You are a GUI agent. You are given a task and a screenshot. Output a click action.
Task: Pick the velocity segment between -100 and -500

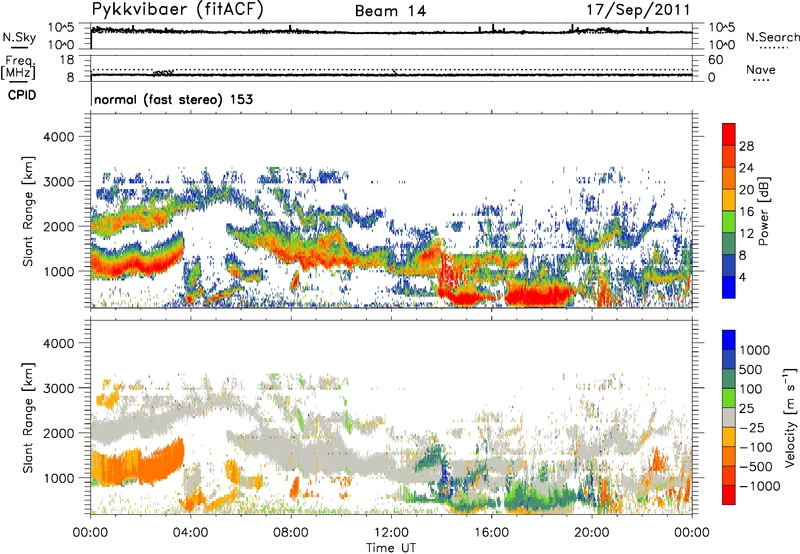point(729,456)
